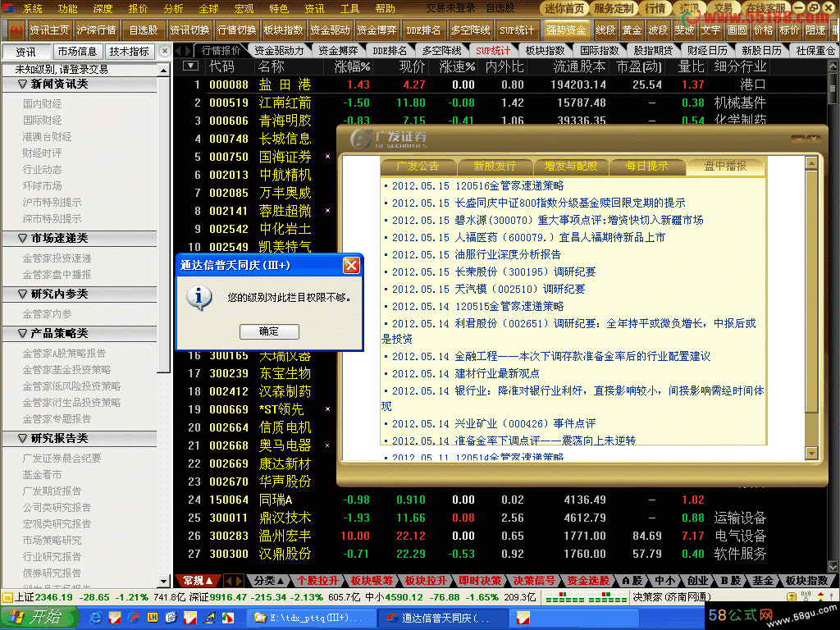Image resolution: width=840 pixels, height=630 pixels.
Task: Click the (A) icon at toolbar start
Action: point(16,30)
